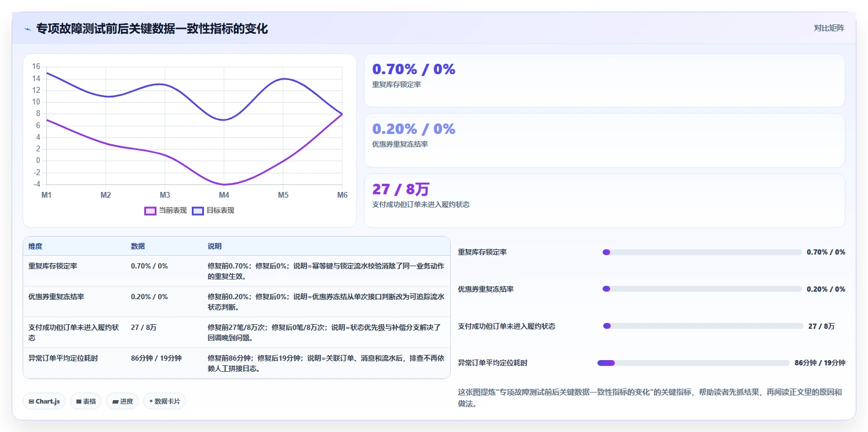The width and height of the screenshot is (868, 432).
Task: Click the 优惠券重复冻结率 progress bar
Action: coord(702,289)
